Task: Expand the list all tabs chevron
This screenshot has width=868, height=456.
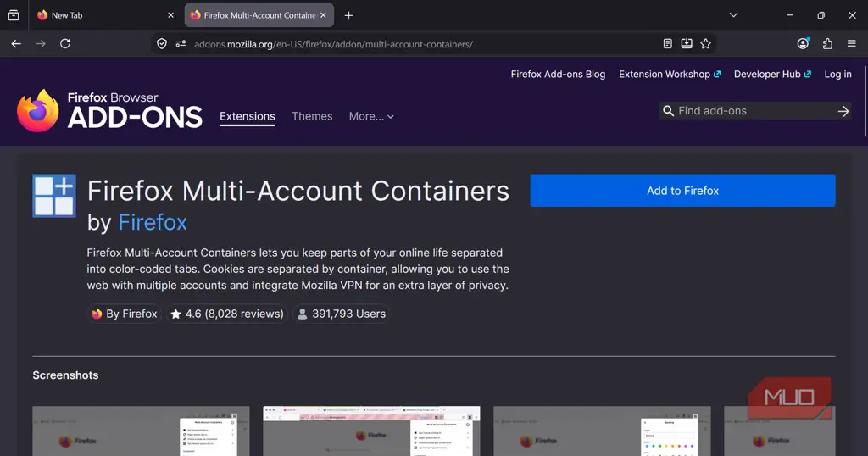Action: (733, 15)
